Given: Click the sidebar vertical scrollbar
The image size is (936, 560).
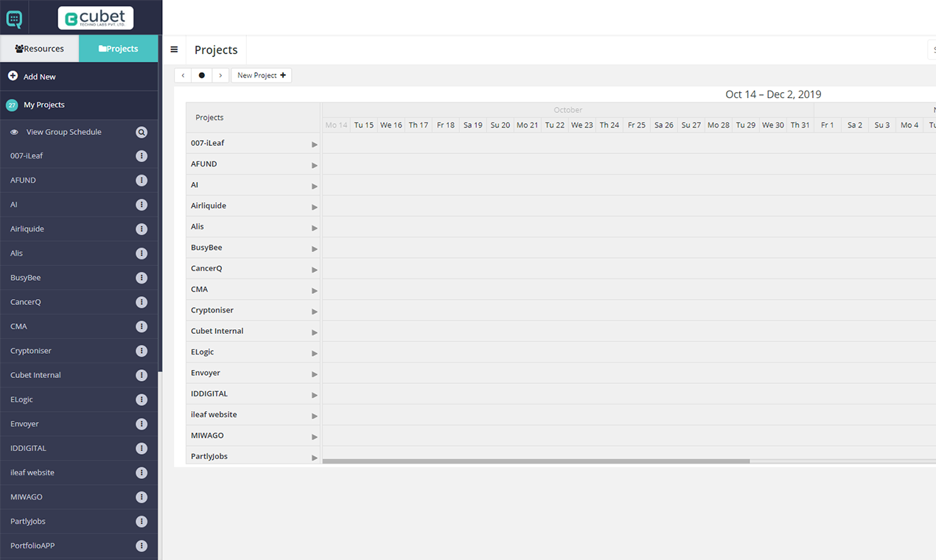Looking at the screenshot, I should tap(160, 203).
